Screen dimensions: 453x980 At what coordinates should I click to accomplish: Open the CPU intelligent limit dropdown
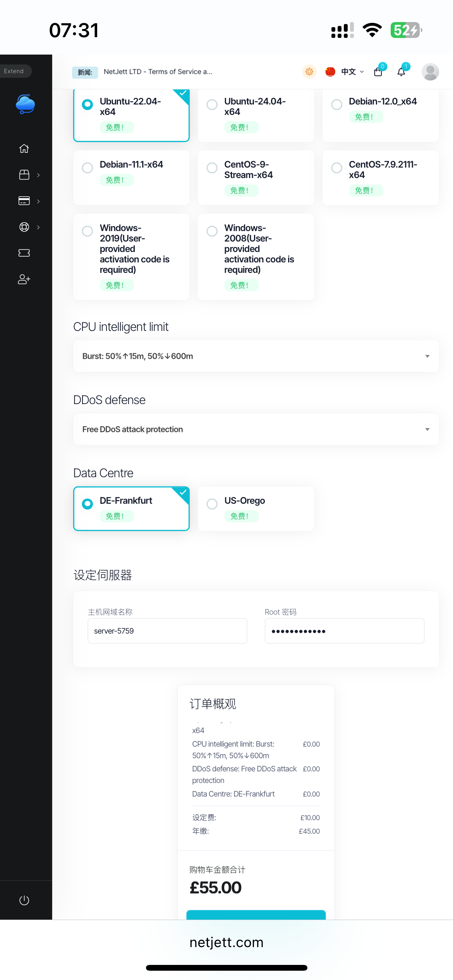tap(256, 356)
